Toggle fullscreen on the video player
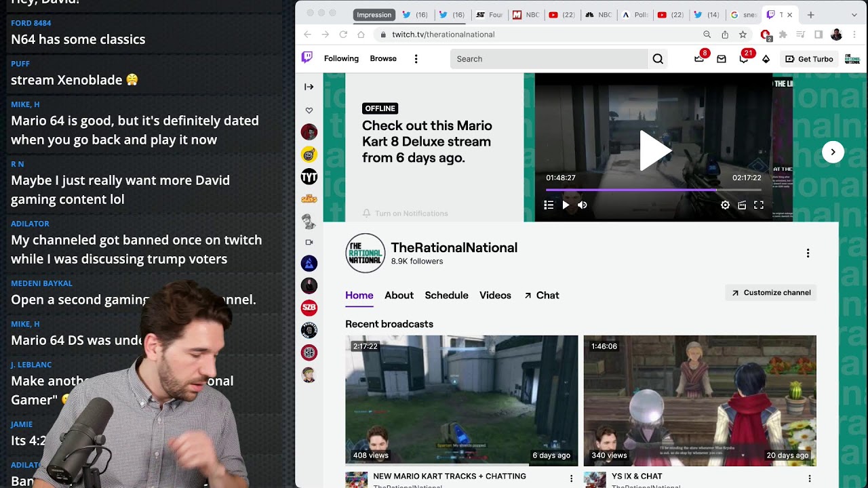 pos(759,205)
